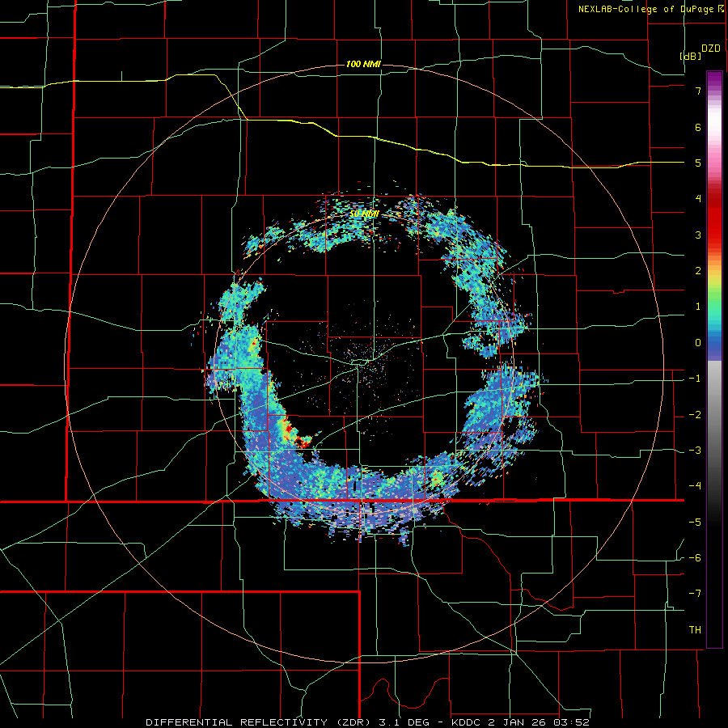
Task: Click the scale value 4 label
Action: pos(698,199)
